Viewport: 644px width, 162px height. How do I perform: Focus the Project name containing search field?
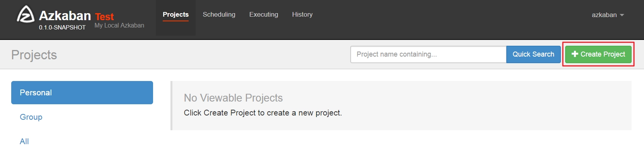[x=428, y=54]
